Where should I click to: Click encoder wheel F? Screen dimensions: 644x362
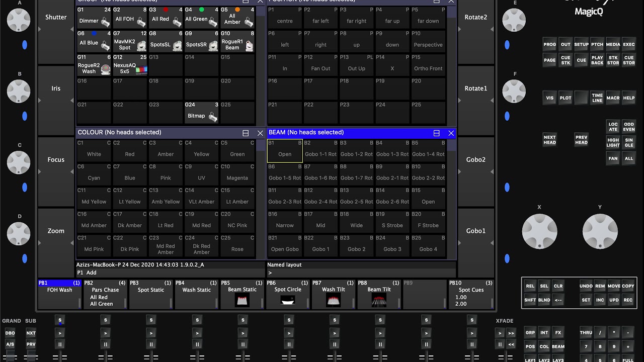click(514, 92)
